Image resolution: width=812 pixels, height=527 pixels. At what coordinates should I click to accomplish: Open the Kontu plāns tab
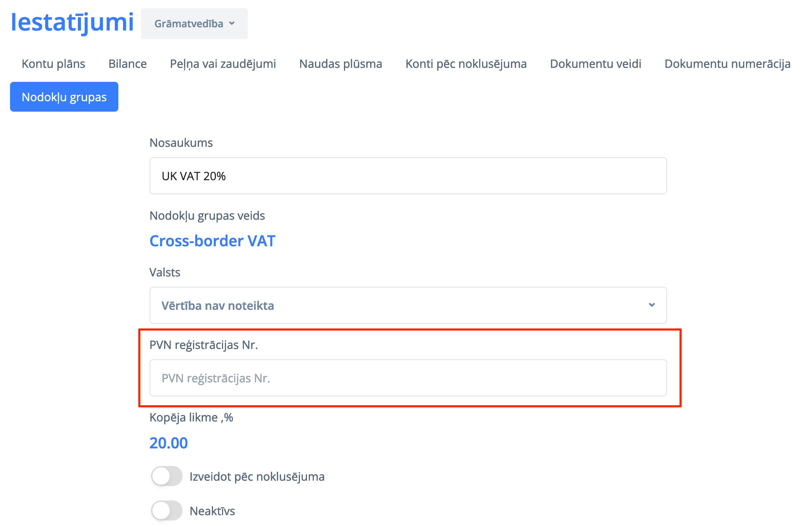click(x=53, y=64)
